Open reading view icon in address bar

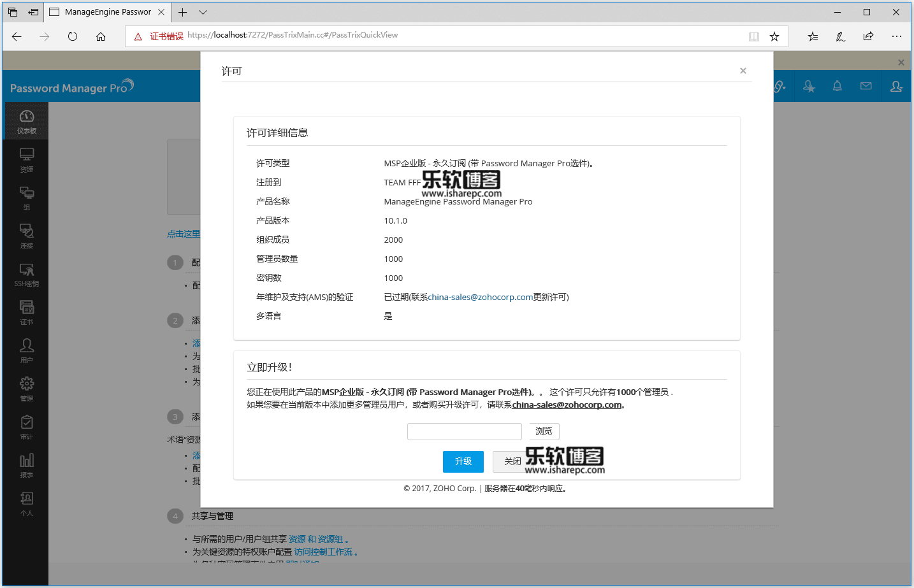[754, 36]
